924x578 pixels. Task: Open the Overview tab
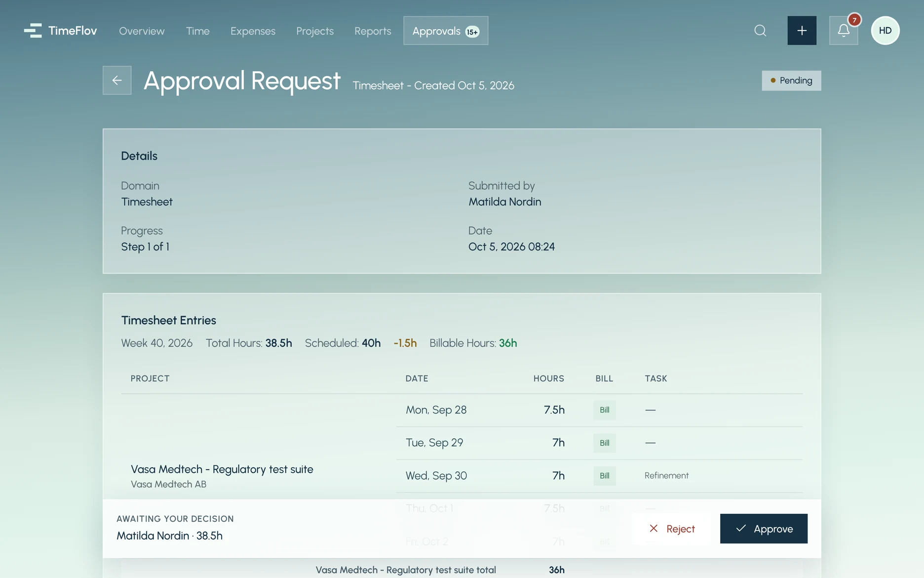tap(142, 31)
